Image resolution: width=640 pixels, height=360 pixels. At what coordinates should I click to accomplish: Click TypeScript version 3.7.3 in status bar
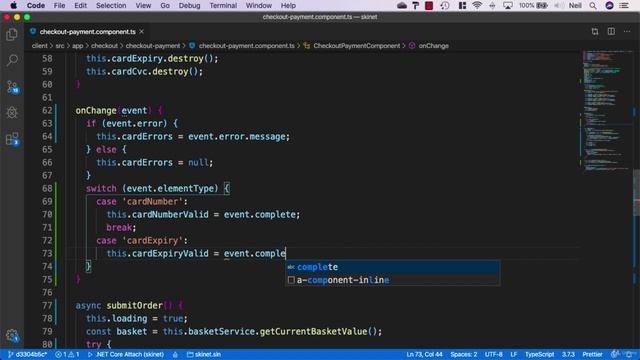pyautogui.click(x=568, y=354)
